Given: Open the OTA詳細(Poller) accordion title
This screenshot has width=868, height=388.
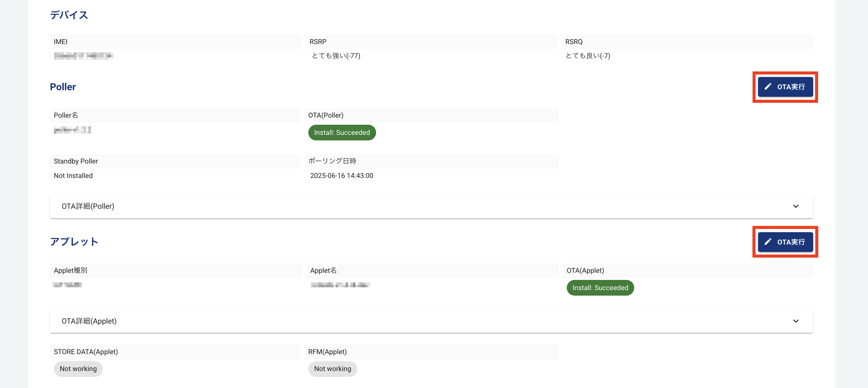Looking at the screenshot, I should pyautogui.click(x=88, y=206).
